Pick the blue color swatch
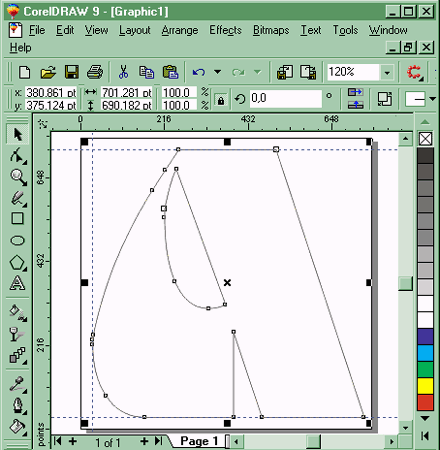The height and width of the screenshot is (450, 440). [425, 336]
